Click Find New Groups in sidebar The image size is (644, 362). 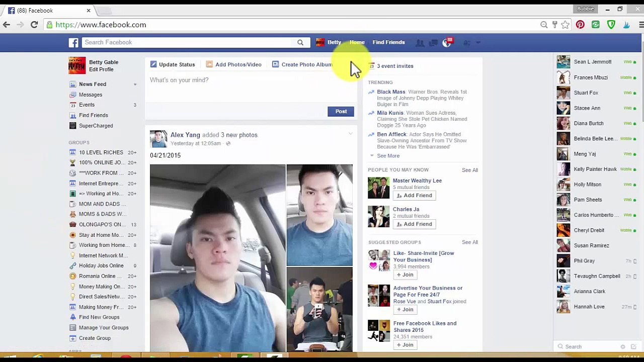(99, 317)
